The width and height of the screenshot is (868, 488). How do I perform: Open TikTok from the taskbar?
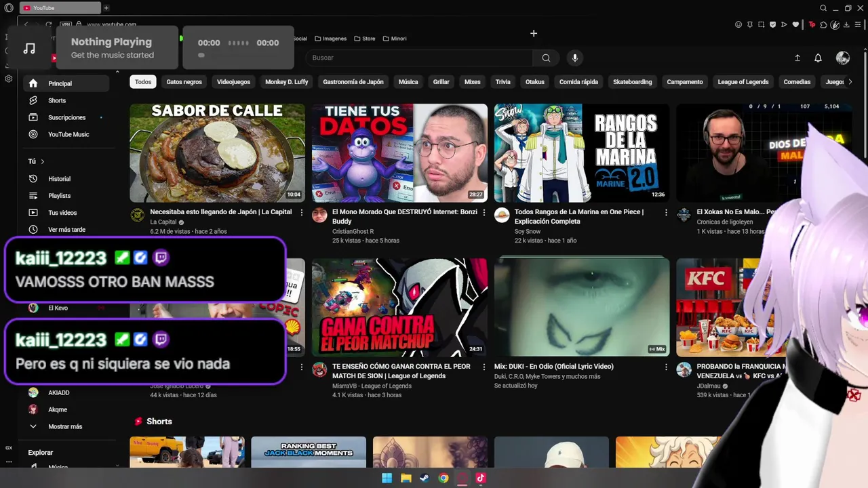coord(481,479)
